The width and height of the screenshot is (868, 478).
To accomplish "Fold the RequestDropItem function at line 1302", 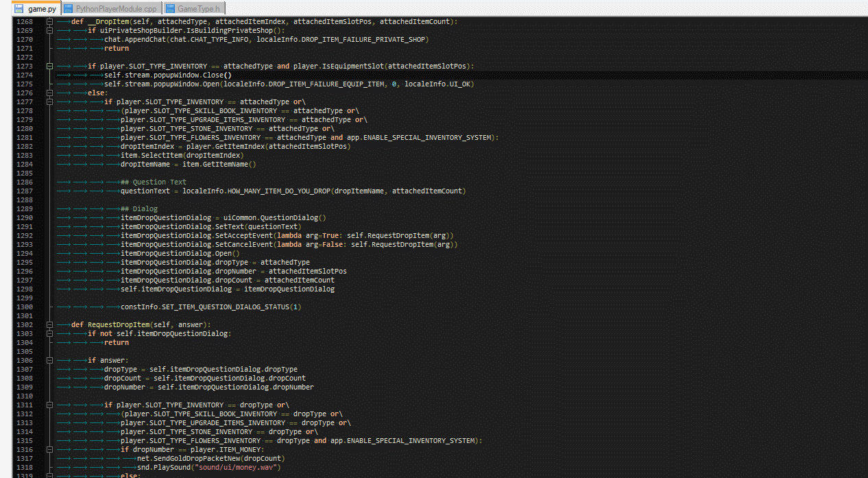I will pos(50,325).
